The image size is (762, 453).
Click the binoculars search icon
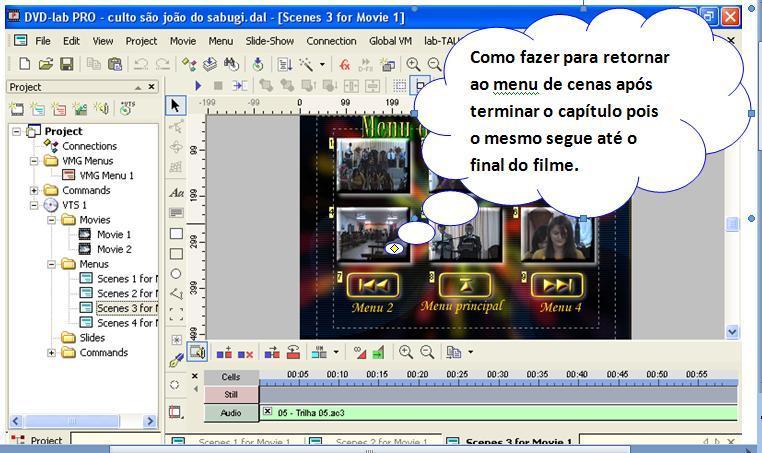231,64
